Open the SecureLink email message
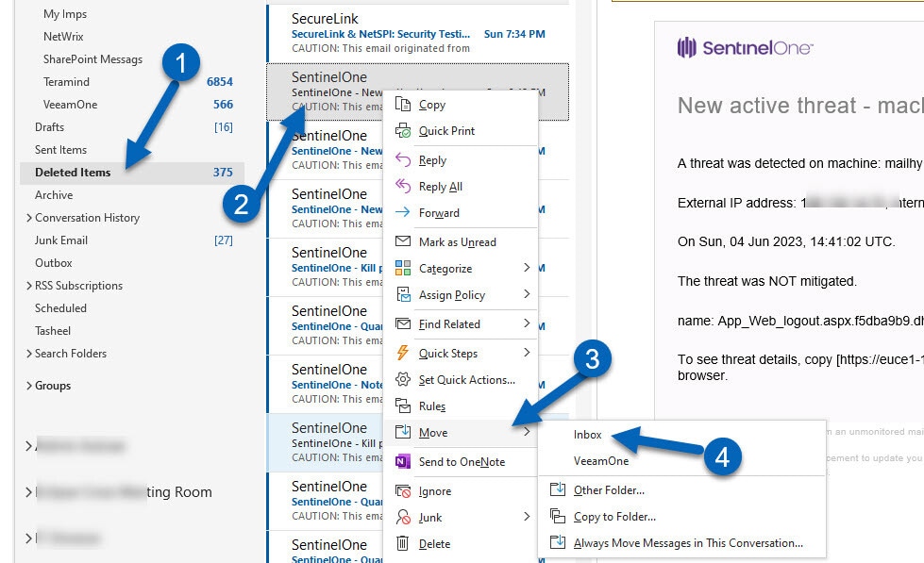The height and width of the screenshot is (563, 924). [415, 32]
